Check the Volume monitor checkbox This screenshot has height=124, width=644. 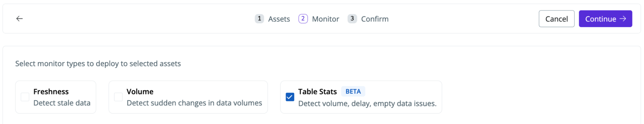(x=118, y=97)
